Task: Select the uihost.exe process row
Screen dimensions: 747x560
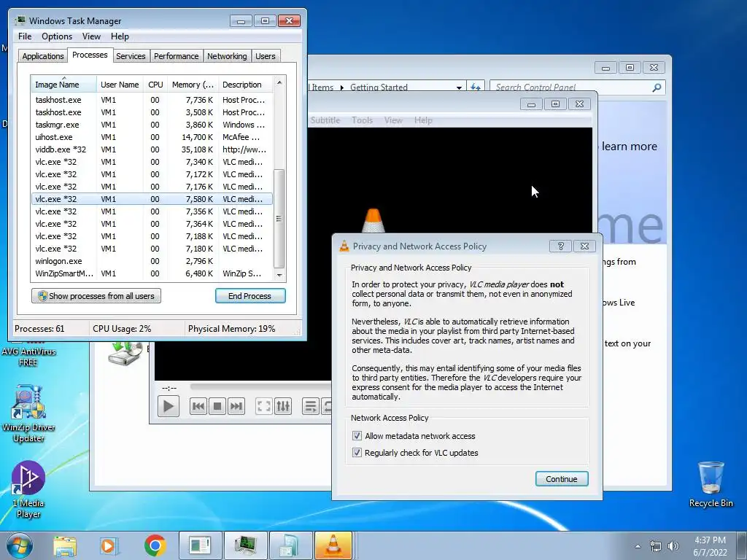Action: (152, 136)
